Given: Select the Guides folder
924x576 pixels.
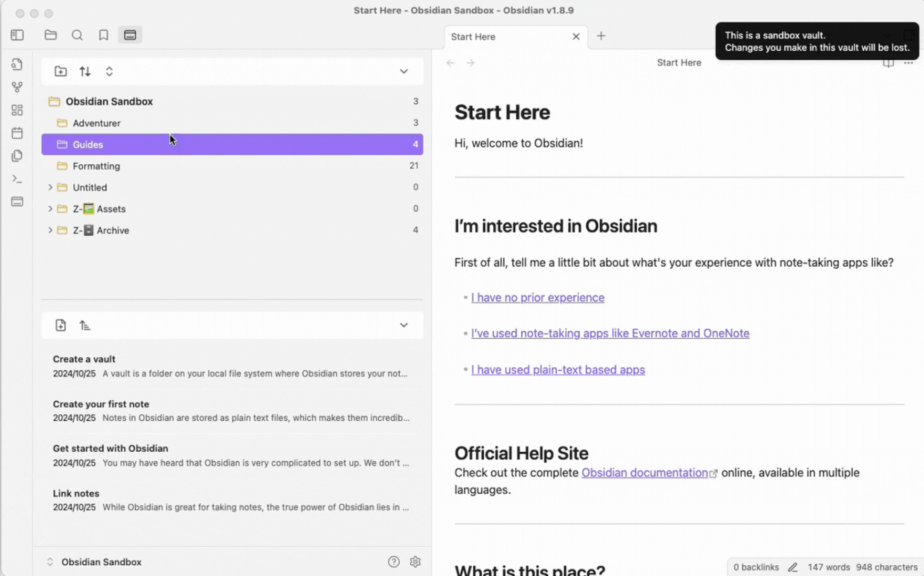Looking at the screenshot, I should click(x=232, y=145).
